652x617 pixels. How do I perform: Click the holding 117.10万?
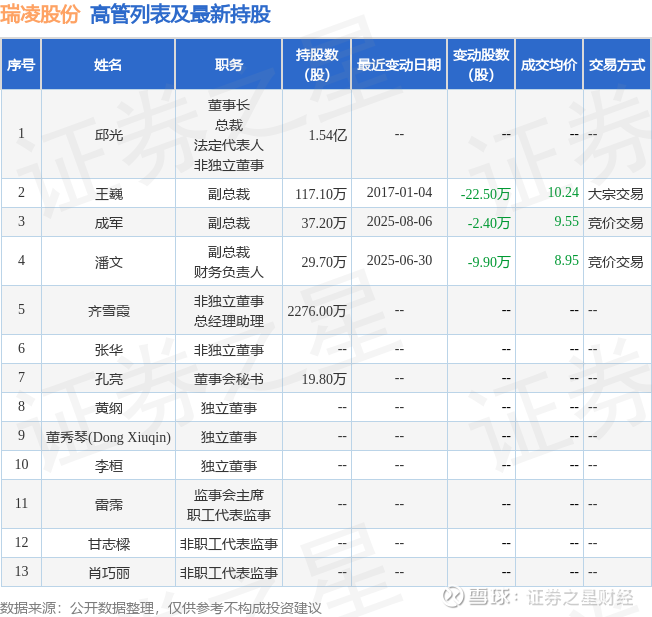click(x=321, y=193)
